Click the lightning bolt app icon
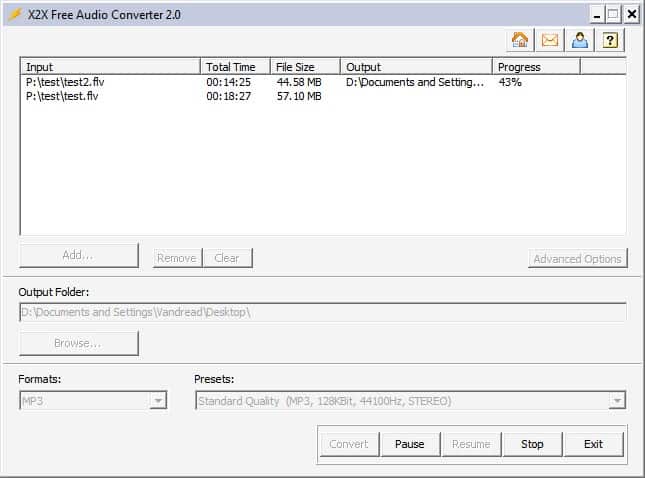 15,14
